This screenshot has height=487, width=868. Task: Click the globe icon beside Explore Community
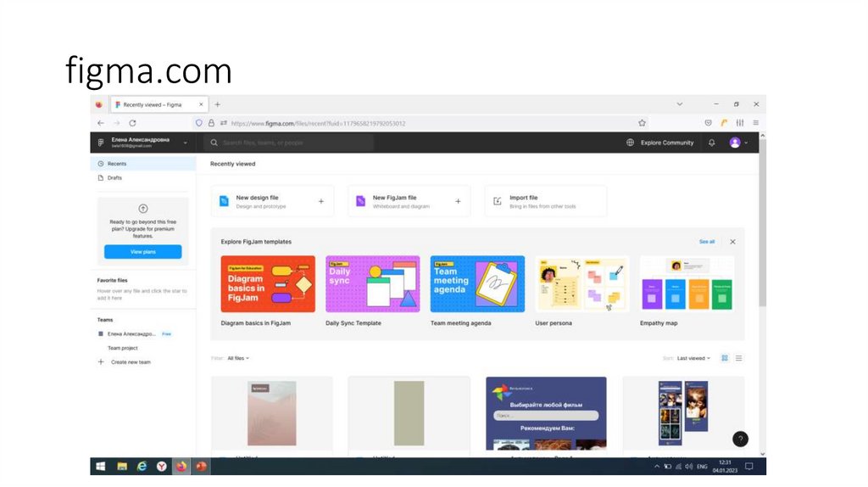pyautogui.click(x=630, y=143)
